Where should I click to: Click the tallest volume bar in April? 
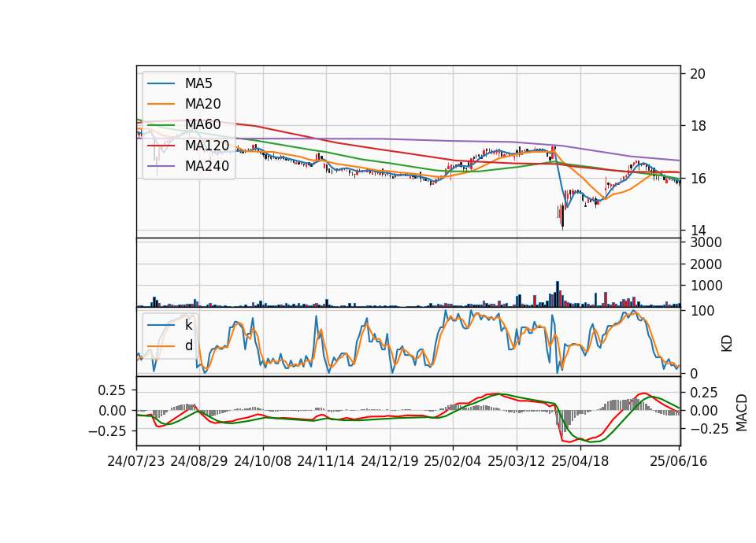click(558, 294)
